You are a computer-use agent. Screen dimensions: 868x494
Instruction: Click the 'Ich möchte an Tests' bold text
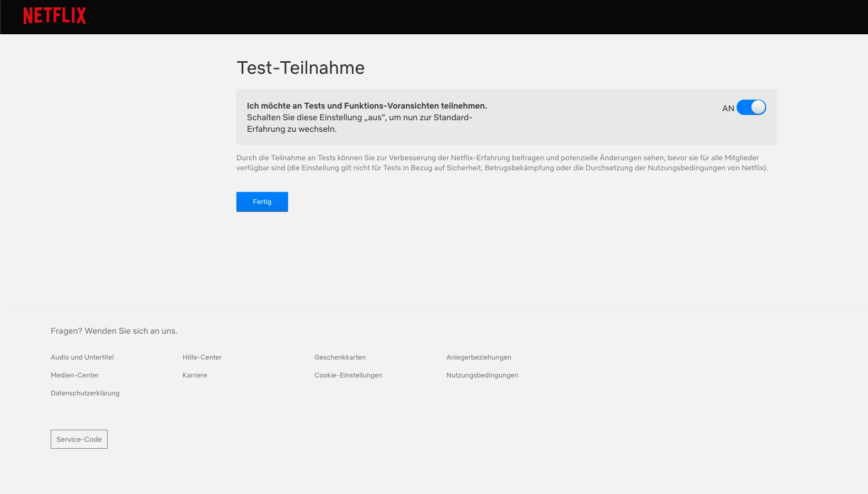(x=367, y=106)
